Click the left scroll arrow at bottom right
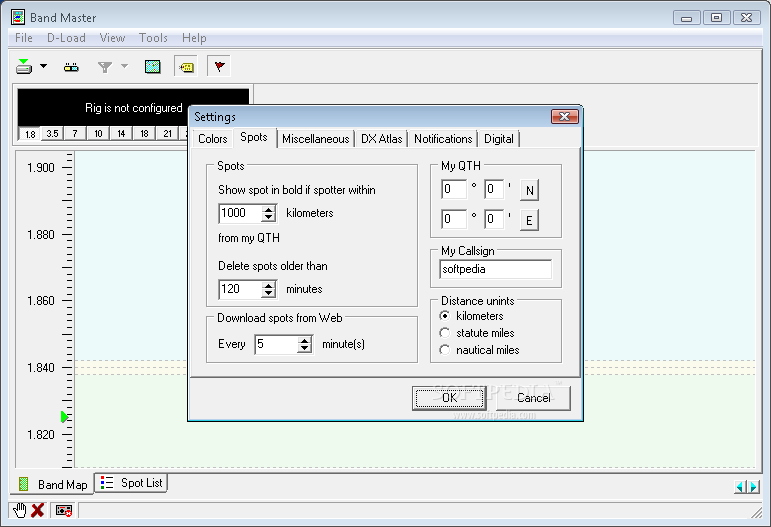771x527 pixels. point(741,487)
